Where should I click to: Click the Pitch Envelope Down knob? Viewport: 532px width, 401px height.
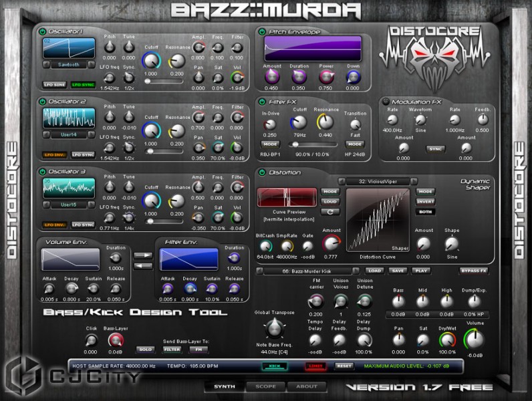[x=353, y=77]
